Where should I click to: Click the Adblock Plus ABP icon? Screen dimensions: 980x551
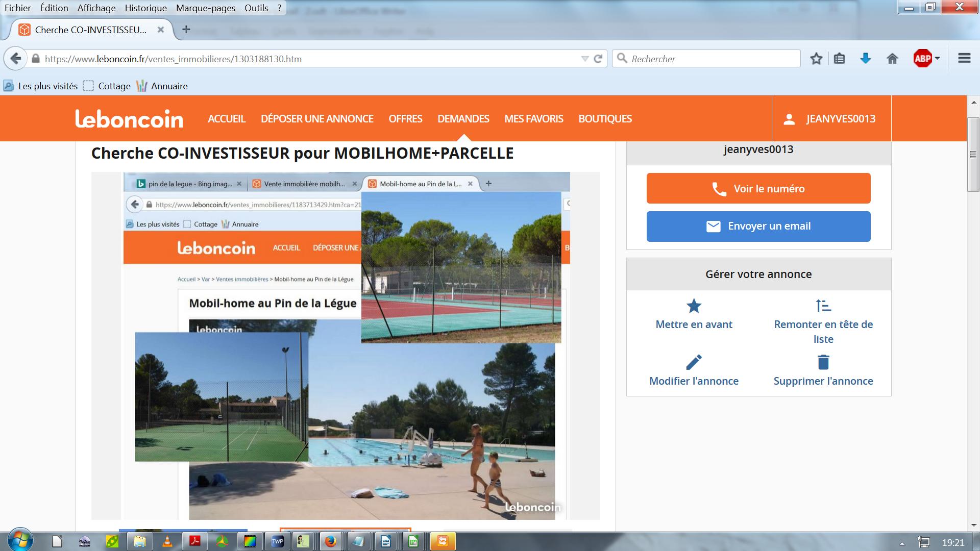point(922,59)
